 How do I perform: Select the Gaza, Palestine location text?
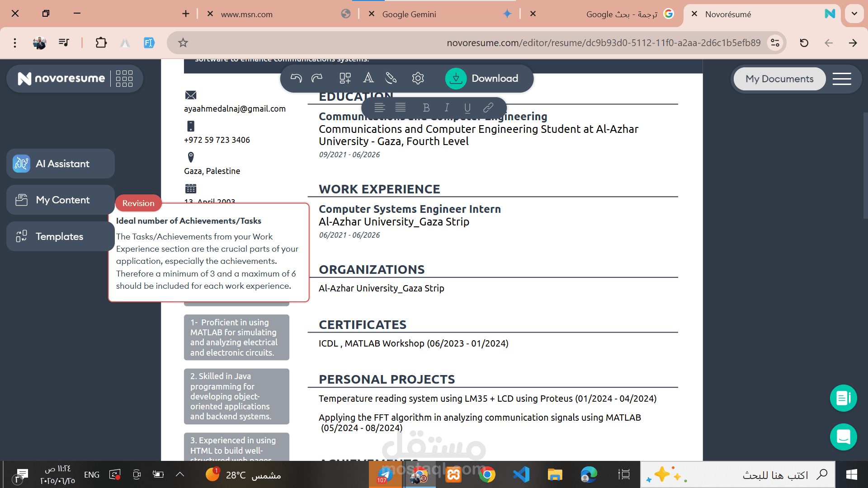[x=212, y=171]
